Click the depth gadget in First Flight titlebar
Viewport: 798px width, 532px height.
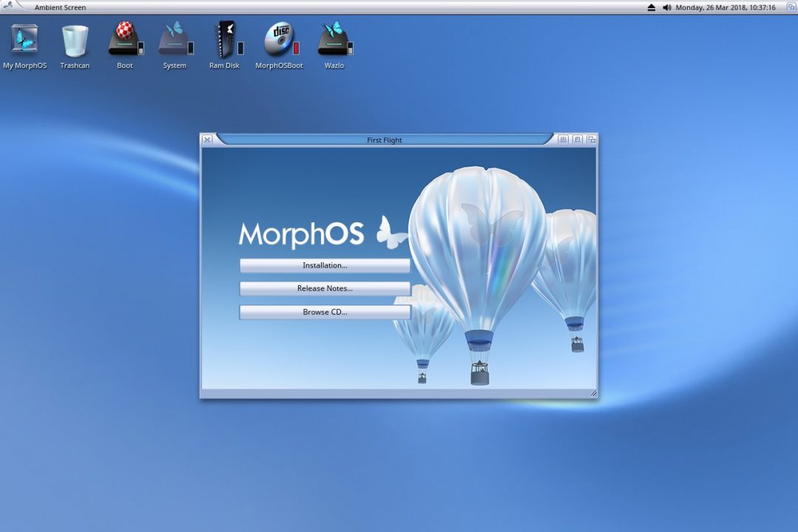(592, 140)
